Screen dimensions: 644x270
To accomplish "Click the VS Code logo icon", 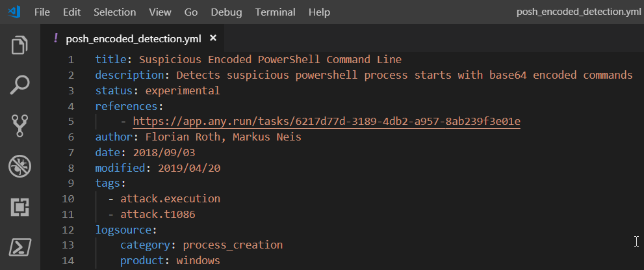I will pyautogui.click(x=14, y=12).
